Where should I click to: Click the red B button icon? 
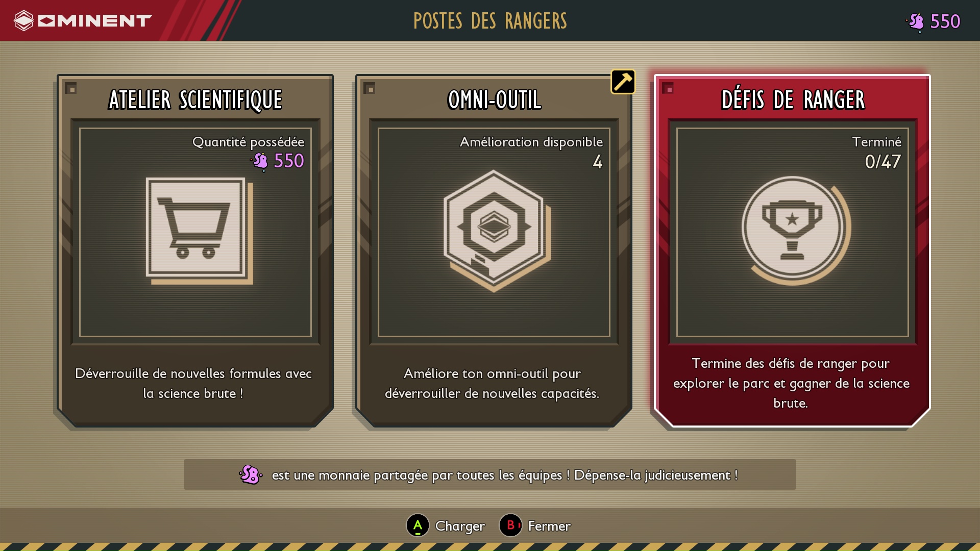(x=510, y=525)
